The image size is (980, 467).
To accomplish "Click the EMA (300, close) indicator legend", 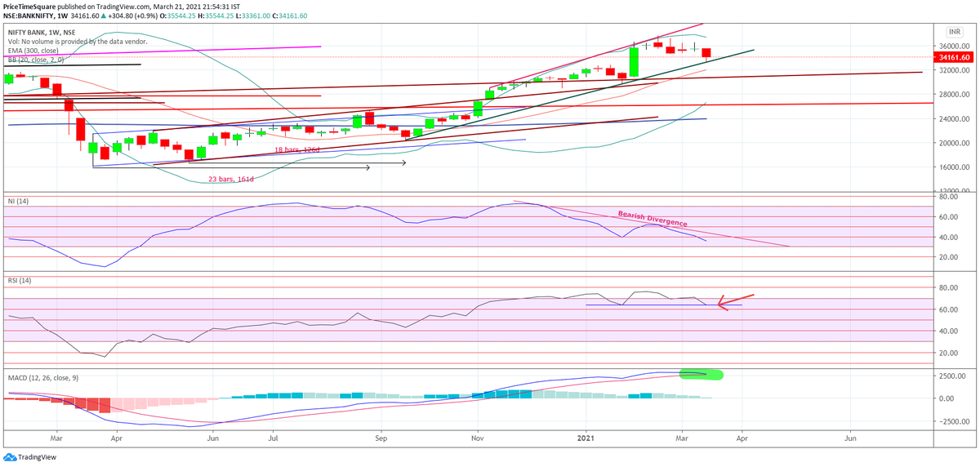I will (x=35, y=51).
